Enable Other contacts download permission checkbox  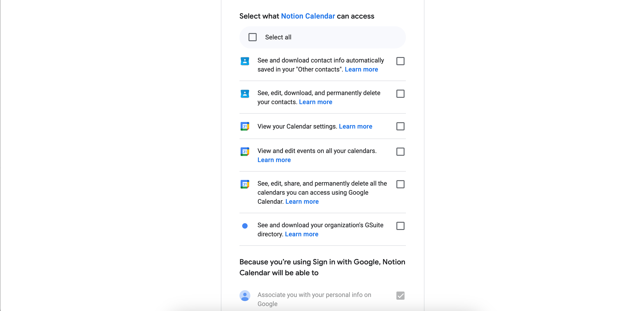pos(400,61)
